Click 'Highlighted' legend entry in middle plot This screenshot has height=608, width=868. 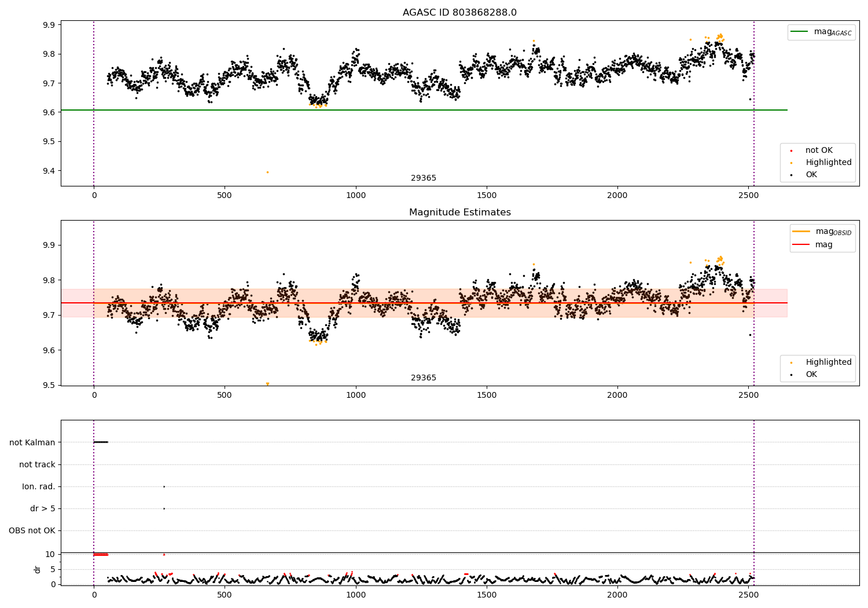pos(828,362)
